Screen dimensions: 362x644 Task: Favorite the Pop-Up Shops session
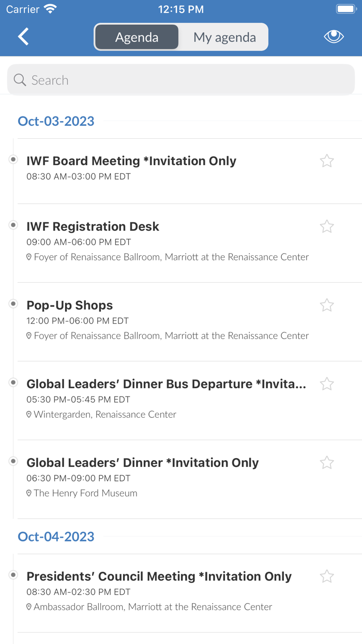(x=327, y=305)
